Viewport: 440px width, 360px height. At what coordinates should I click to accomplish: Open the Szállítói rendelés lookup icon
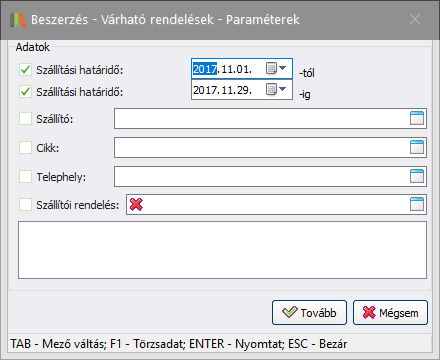pyautogui.click(x=417, y=204)
